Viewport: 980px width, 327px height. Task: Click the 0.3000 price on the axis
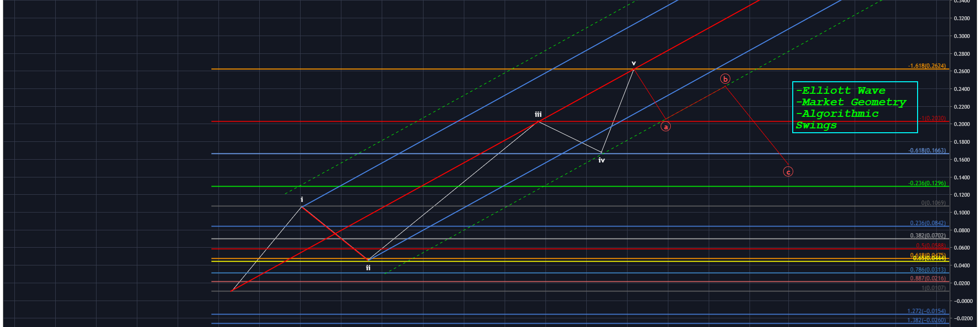(962, 36)
